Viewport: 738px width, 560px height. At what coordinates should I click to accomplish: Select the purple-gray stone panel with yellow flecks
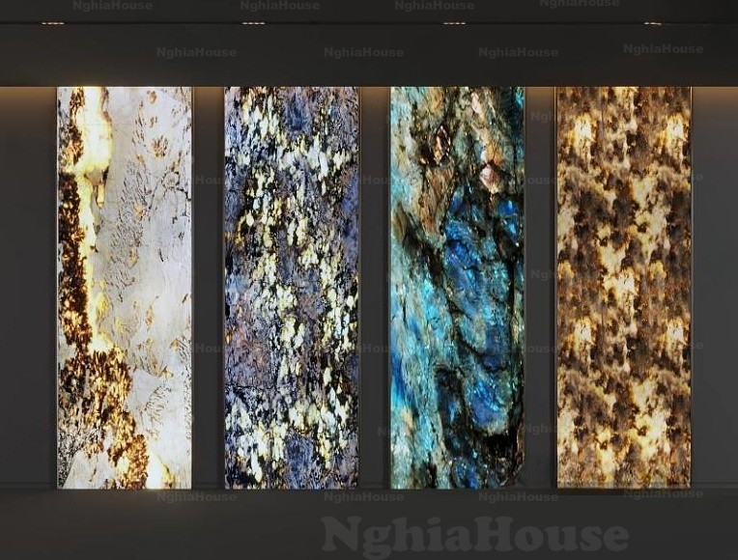coord(291,288)
